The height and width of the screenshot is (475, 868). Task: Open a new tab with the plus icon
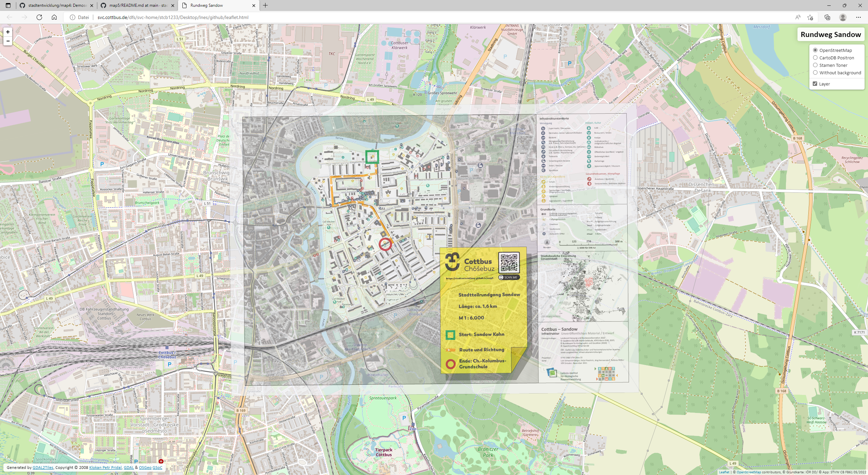(265, 5)
